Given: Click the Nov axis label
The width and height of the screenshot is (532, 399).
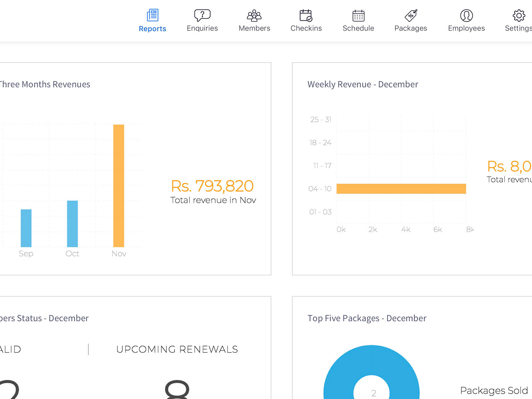Looking at the screenshot, I should (119, 253).
